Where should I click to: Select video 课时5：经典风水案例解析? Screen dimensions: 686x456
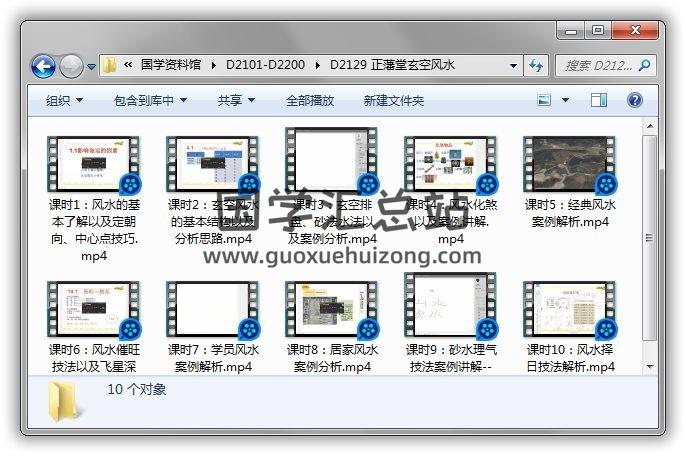570,165
